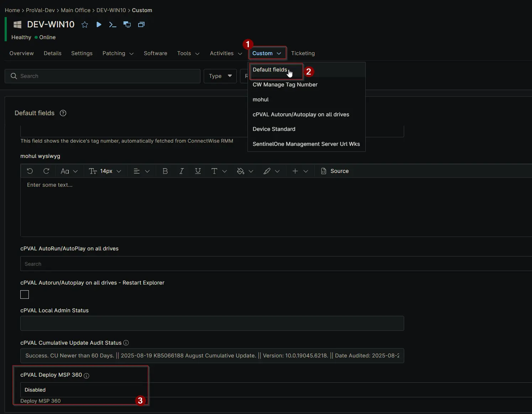Click the text alignment icon
The image size is (532, 414).
pyautogui.click(x=136, y=171)
